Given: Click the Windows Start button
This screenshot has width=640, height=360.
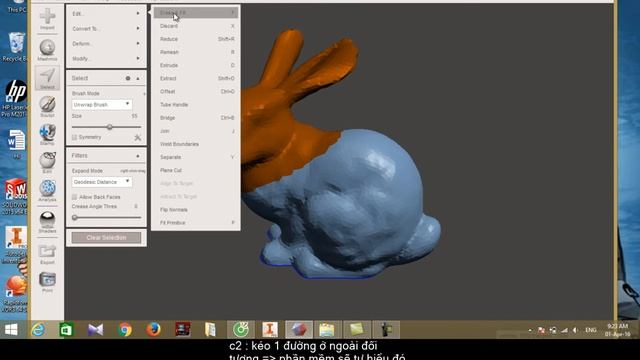Looking at the screenshot, I should tap(11, 329).
